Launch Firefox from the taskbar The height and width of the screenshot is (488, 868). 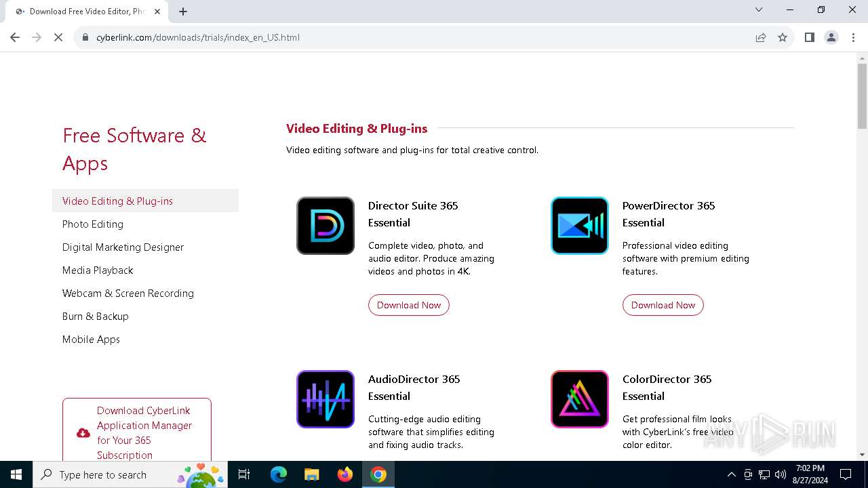tap(345, 474)
